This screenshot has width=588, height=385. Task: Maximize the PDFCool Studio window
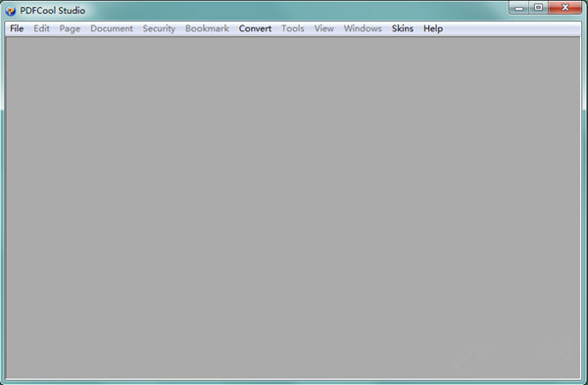[x=538, y=8]
